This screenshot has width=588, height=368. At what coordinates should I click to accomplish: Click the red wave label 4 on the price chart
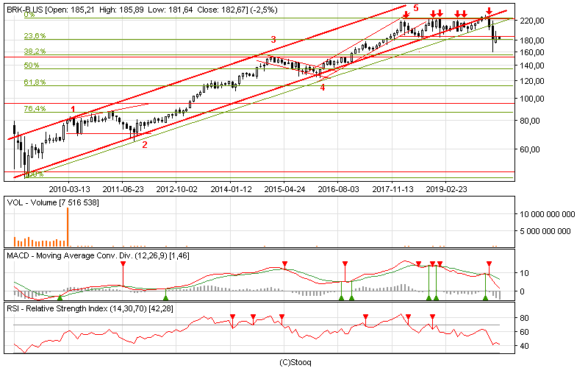[323, 88]
